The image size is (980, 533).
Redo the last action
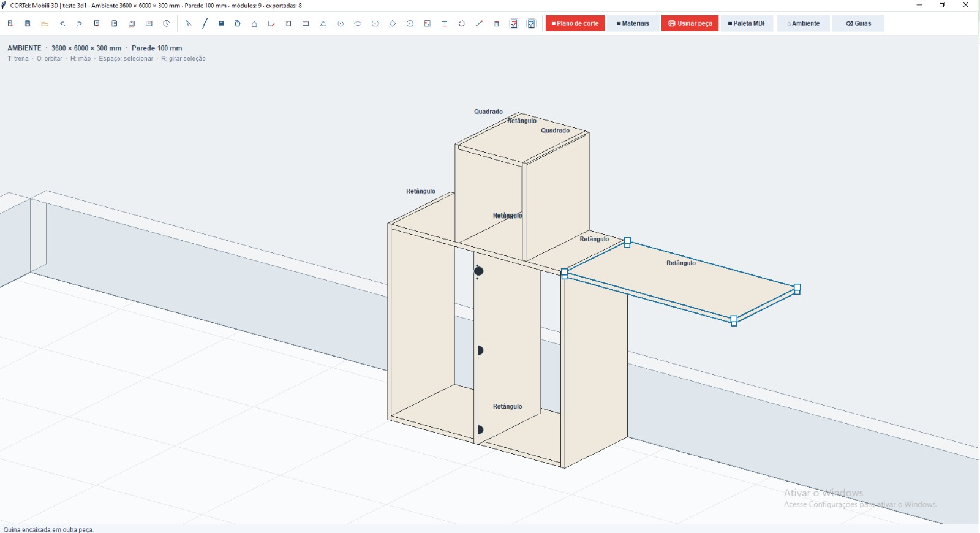pyautogui.click(x=80, y=23)
